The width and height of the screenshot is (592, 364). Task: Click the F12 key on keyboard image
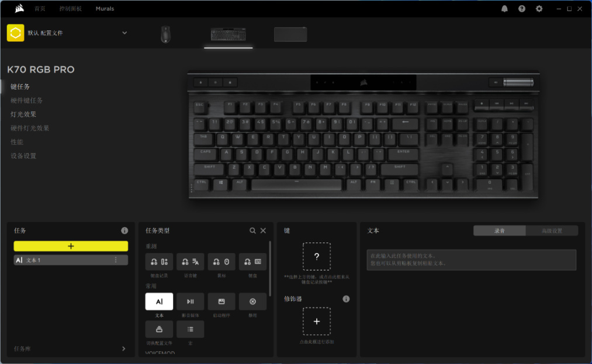(413, 107)
